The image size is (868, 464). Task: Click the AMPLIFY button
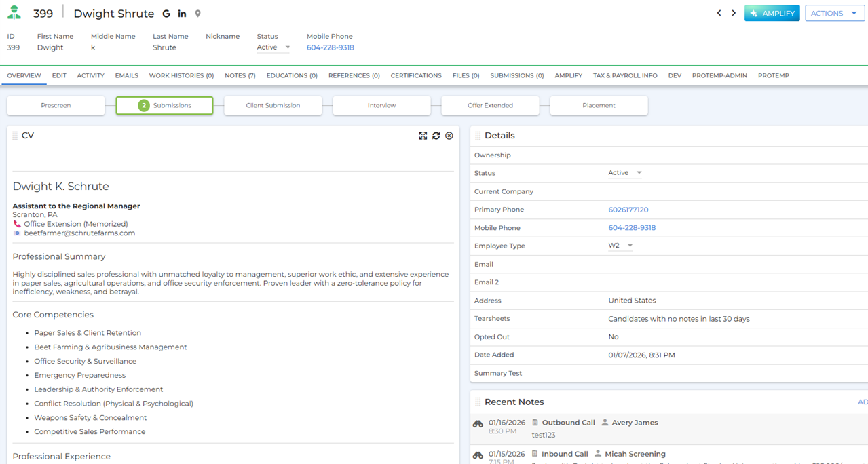click(x=772, y=13)
